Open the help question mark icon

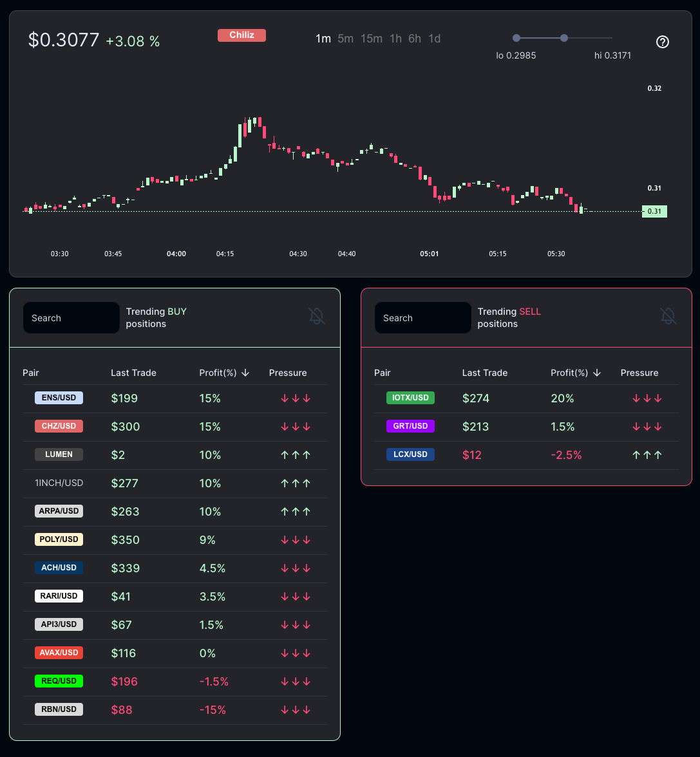tap(662, 42)
